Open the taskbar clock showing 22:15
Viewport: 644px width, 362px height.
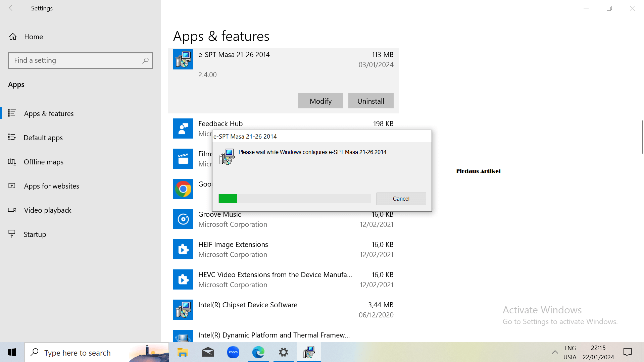click(x=598, y=352)
